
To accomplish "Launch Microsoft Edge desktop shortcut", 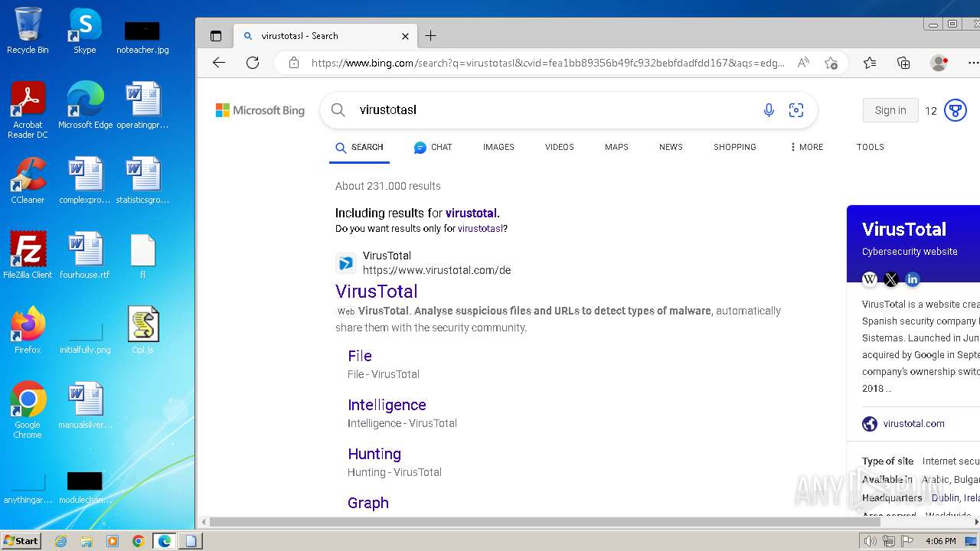I will tap(85, 106).
